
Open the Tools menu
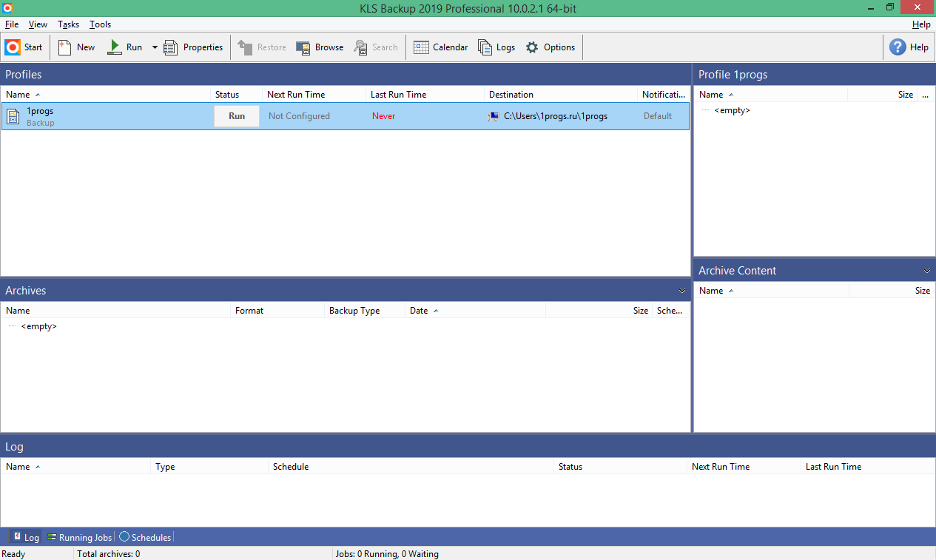[100, 24]
